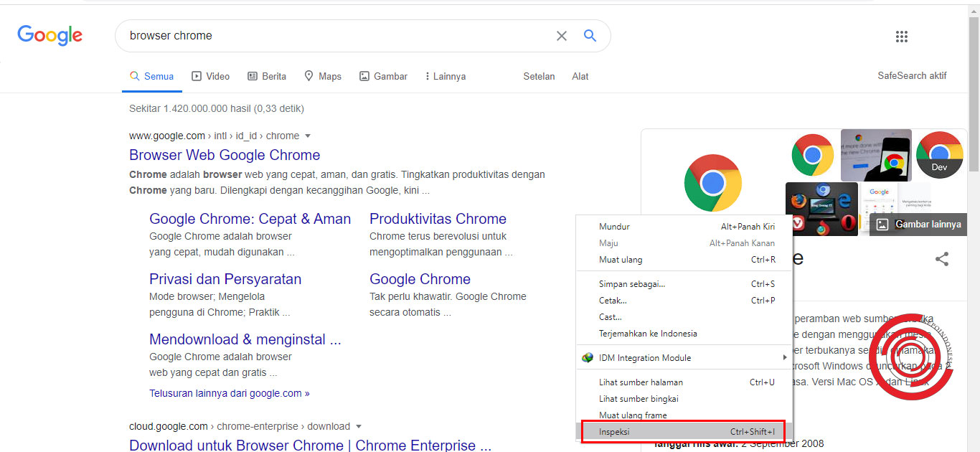
Task: Click the Google logo
Action: (50, 35)
